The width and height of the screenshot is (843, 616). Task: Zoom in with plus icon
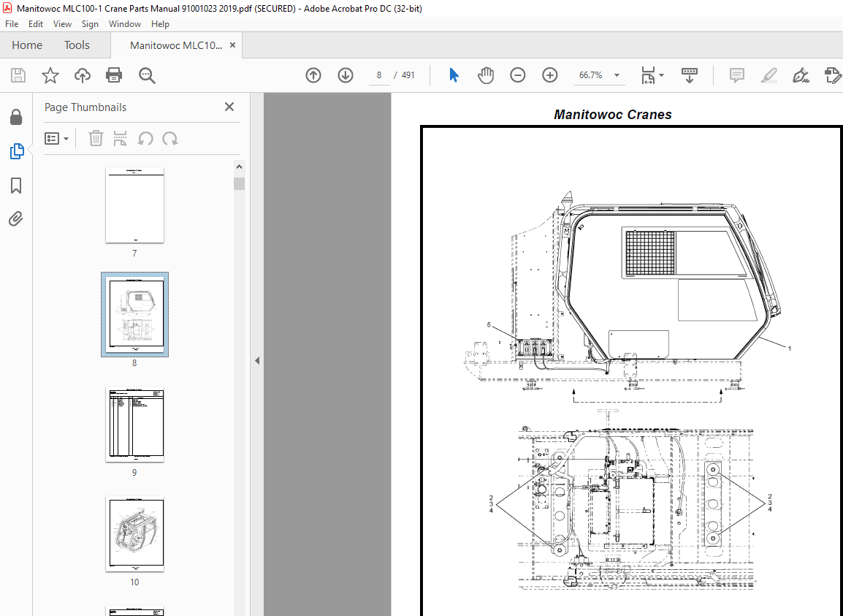point(549,75)
